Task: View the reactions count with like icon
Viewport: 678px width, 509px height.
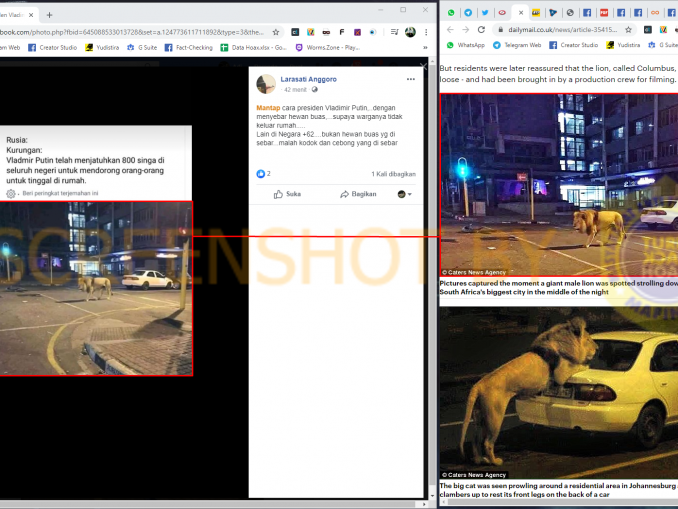Action: [263, 174]
